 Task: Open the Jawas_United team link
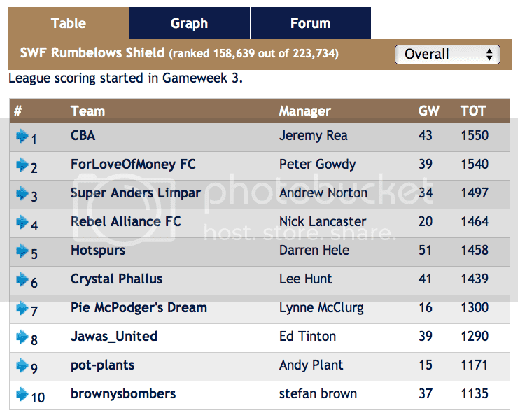pos(114,337)
